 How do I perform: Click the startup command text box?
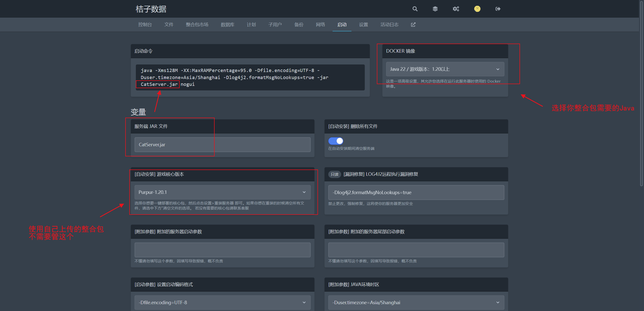[250, 77]
